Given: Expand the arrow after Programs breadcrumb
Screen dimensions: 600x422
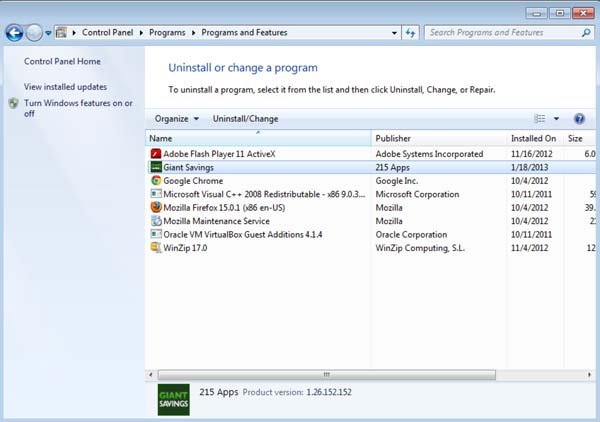Looking at the screenshot, I should pos(193,33).
